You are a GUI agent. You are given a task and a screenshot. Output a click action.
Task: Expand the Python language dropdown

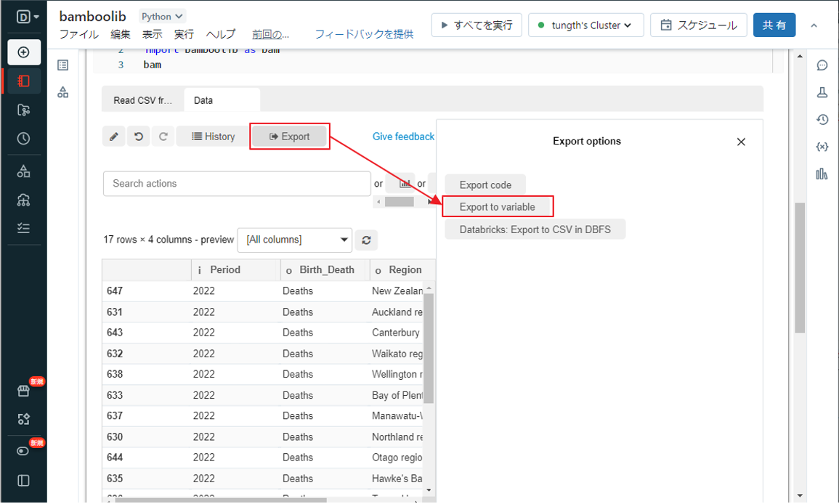pyautogui.click(x=162, y=16)
